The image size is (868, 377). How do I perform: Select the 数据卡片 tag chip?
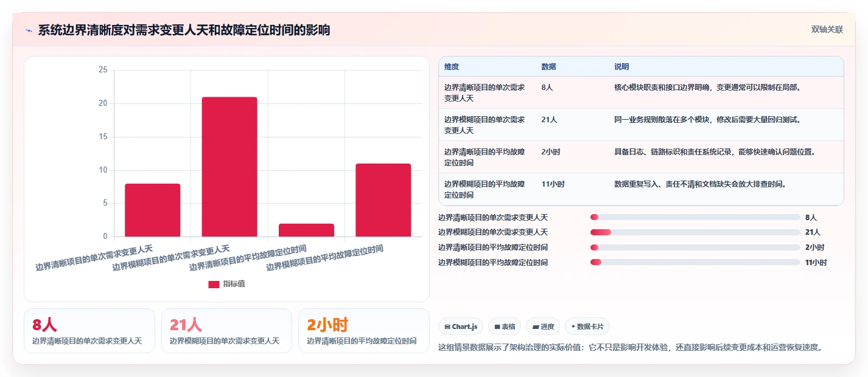[587, 327]
